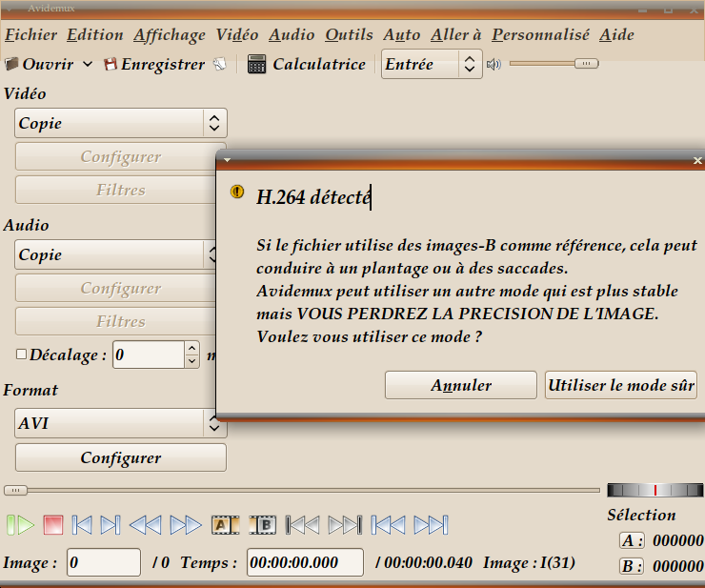Choose Utiliser le mode sûr

[620, 386]
